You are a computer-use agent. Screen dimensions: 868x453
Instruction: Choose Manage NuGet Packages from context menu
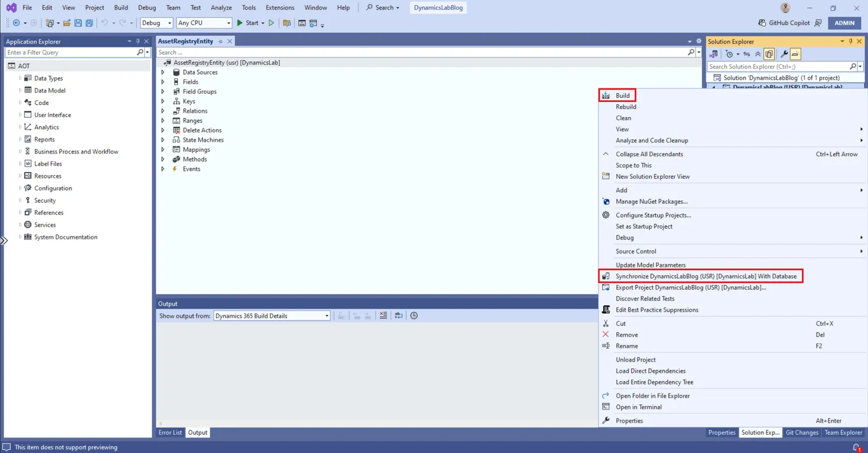pos(652,201)
